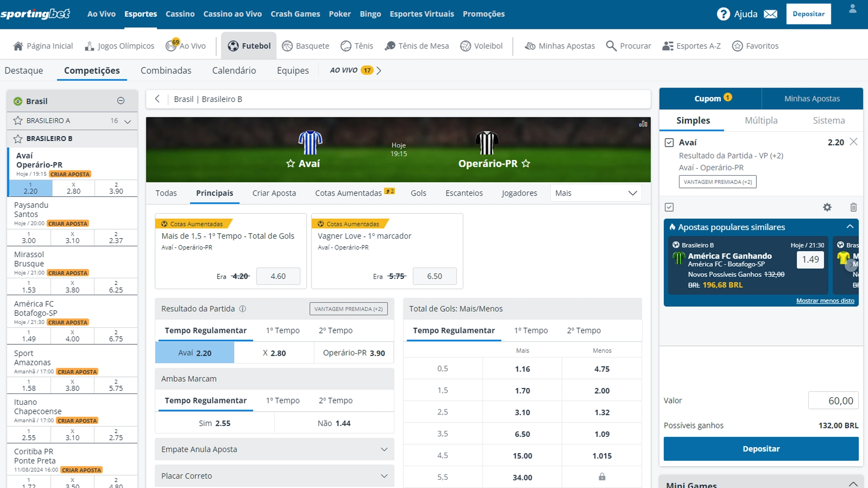Open search via the Procurar magnifier icon
Image resolution: width=868 pixels, height=488 pixels.
pyautogui.click(x=611, y=46)
